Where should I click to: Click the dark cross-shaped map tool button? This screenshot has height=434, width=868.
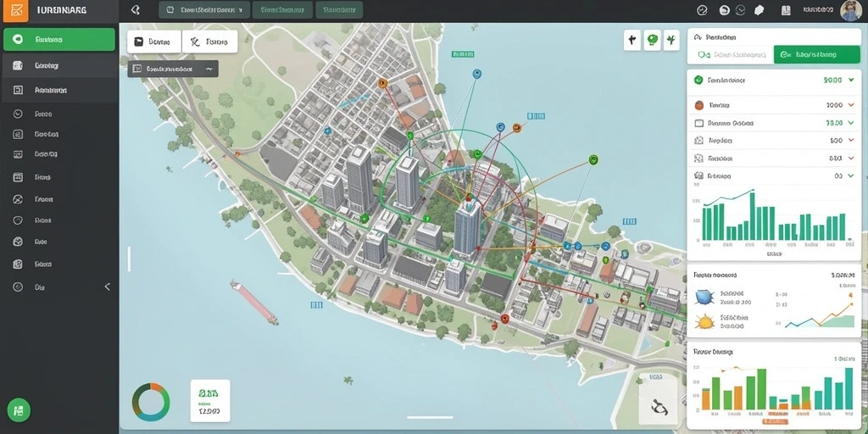[x=632, y=40]
